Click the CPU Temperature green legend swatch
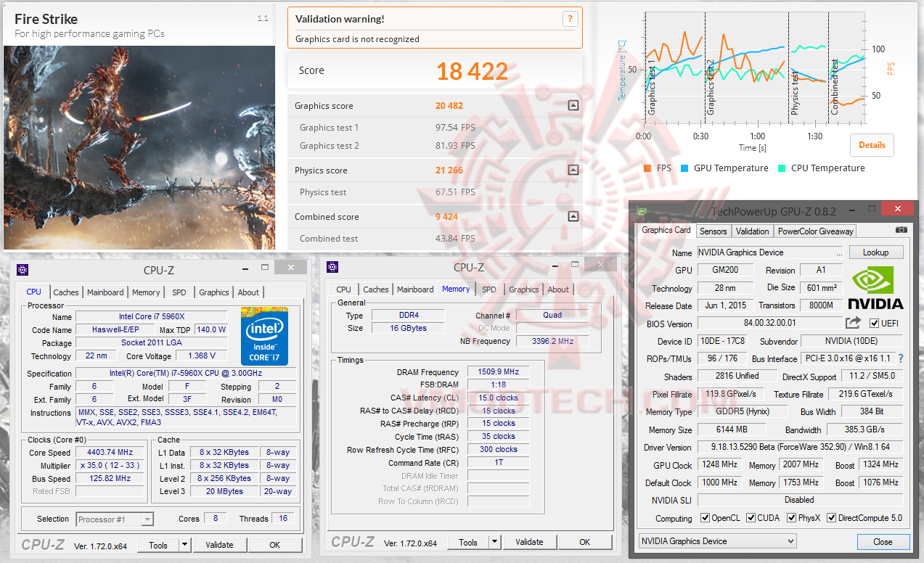 [782, 168]
